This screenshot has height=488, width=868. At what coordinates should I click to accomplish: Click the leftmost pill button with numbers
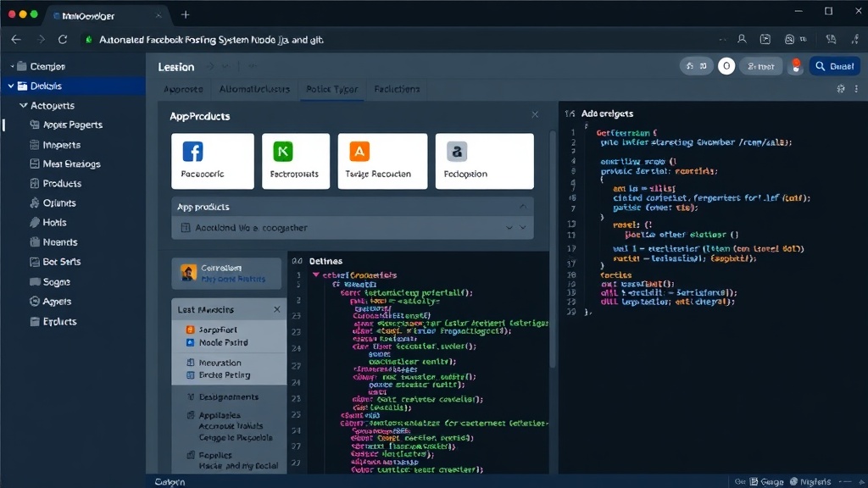(x=697, y=66)
